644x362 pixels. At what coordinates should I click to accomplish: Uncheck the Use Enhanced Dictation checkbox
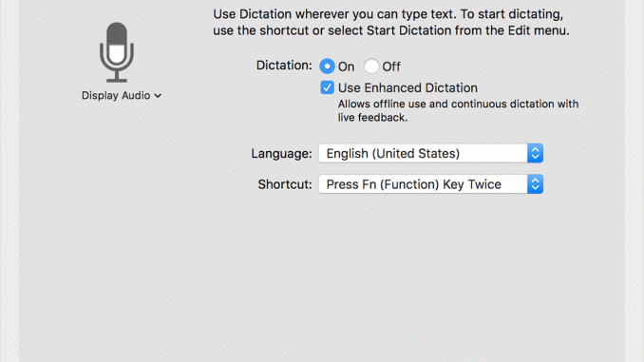[327, 87]
